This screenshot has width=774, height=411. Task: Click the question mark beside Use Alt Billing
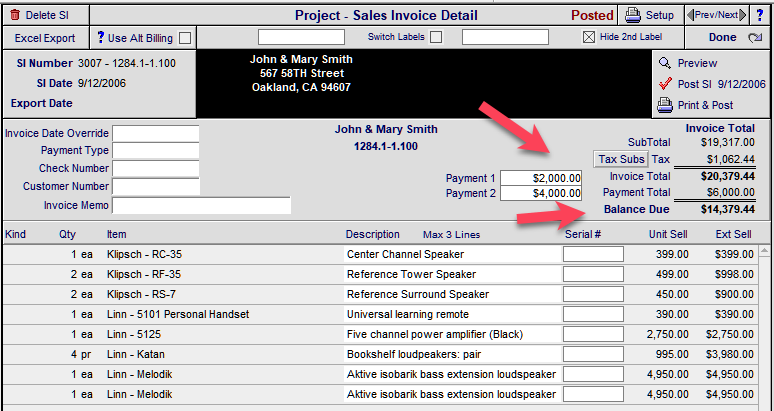(x=101, y=37)
